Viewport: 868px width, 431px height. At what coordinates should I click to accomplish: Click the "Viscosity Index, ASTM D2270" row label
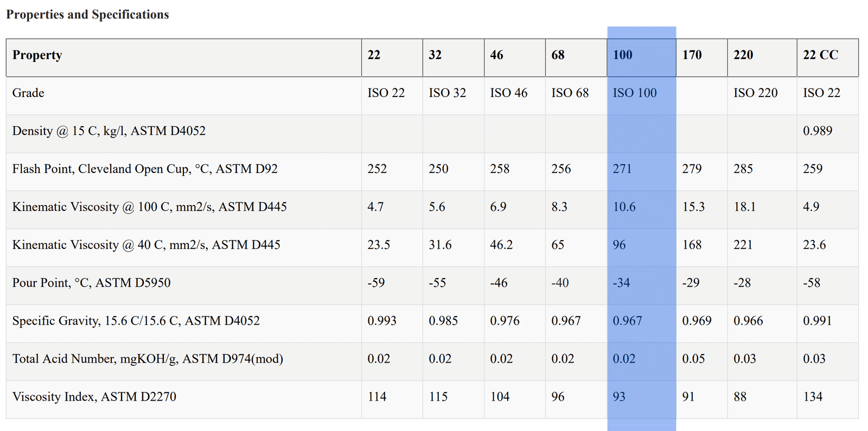[x=94, y=396]
